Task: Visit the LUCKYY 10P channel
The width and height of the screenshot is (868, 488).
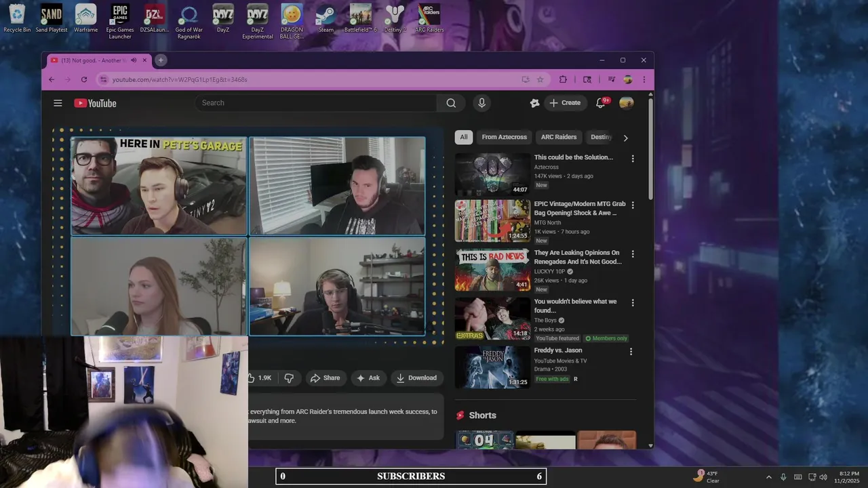Action: point(549,271)
